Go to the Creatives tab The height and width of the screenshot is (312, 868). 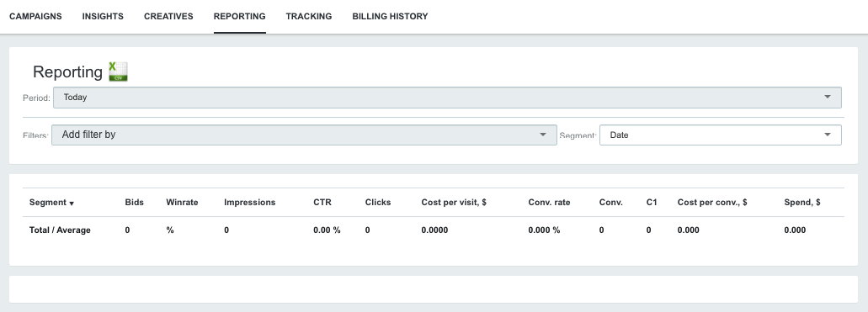click(168, 17)
